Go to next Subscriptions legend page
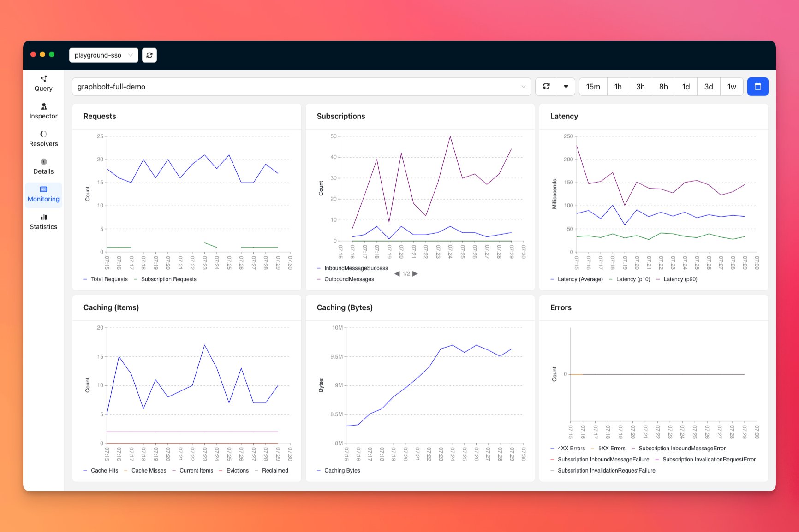This screenshot has width=799, height=532. tap(415, 274)
